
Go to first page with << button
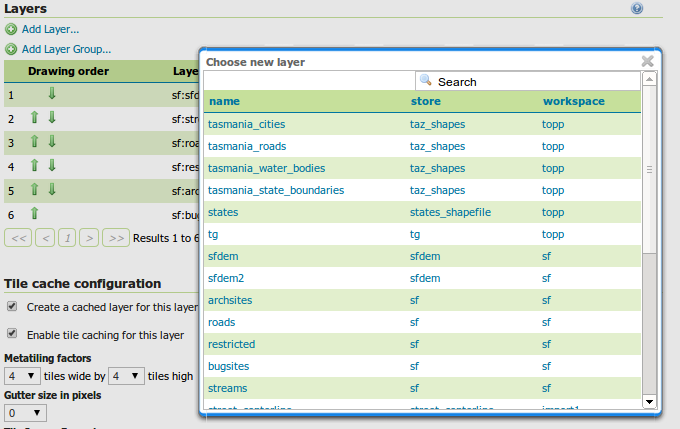coord(18,238)
